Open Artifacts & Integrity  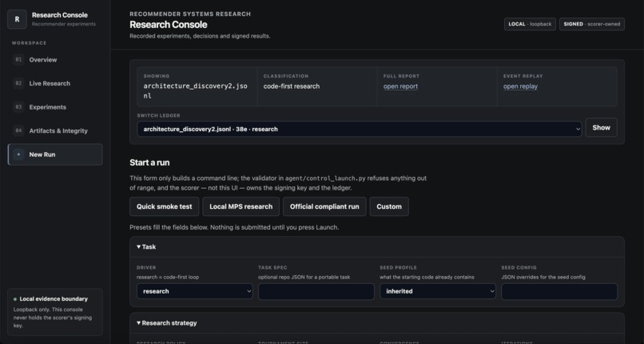(55, 130)
